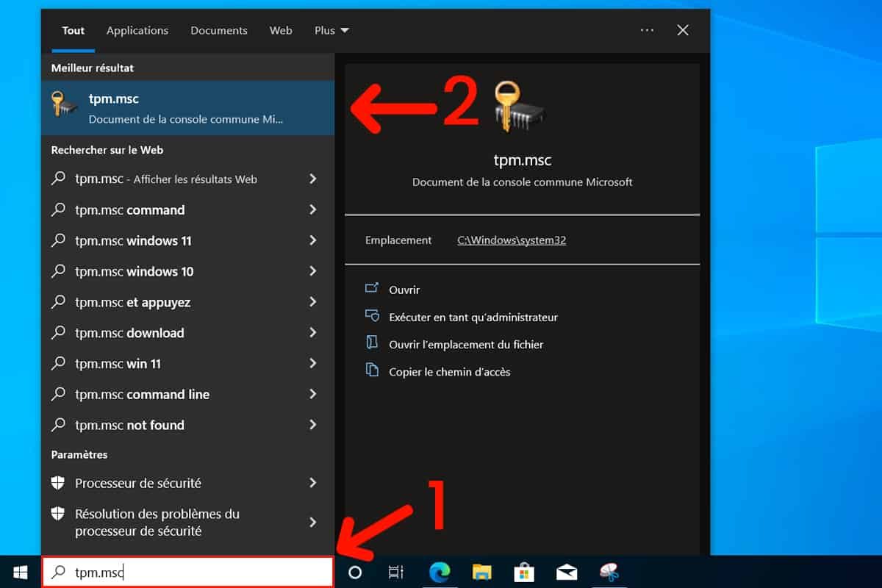Open the Plus dropdown tab
882x588 pixels.
click(331, 30)
